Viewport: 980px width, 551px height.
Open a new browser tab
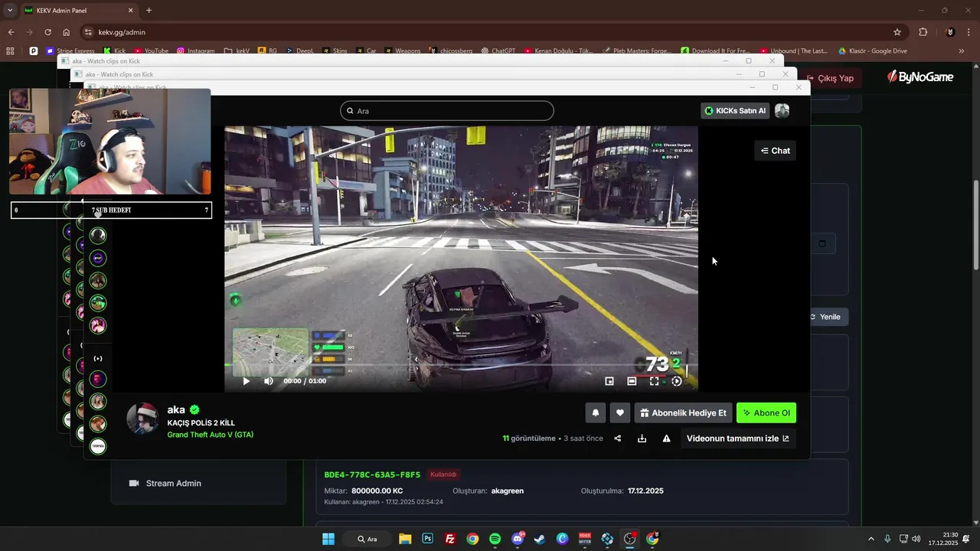point(149,10)
